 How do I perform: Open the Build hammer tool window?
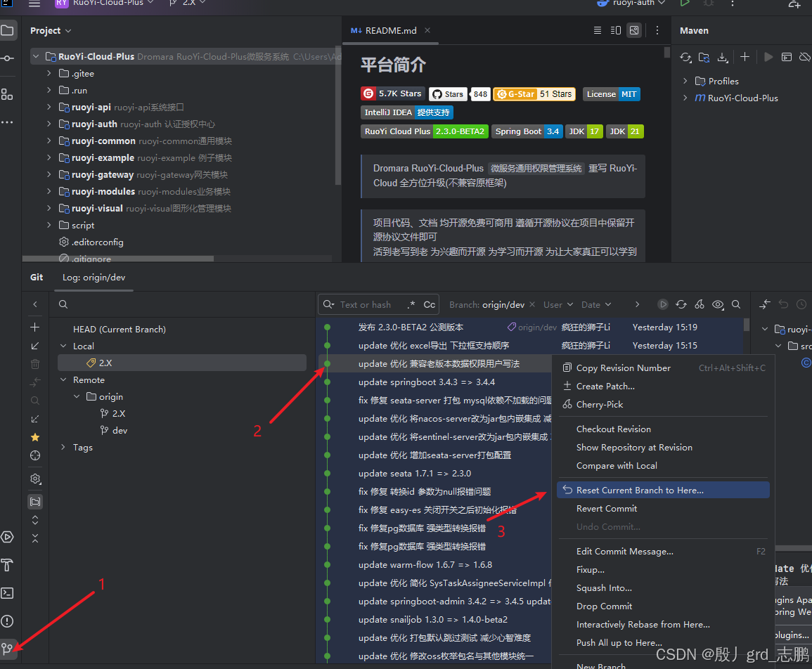[x=7, y=565]
